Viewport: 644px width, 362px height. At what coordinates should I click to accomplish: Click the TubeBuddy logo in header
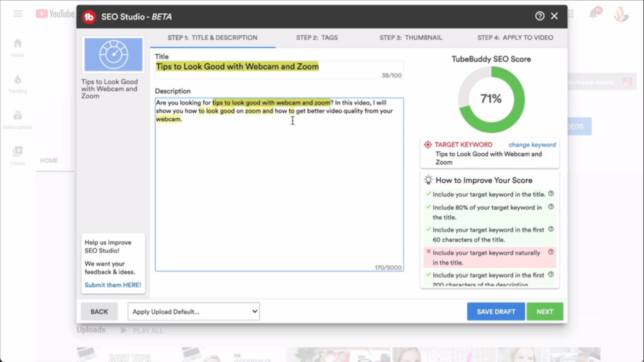point(89,17)
